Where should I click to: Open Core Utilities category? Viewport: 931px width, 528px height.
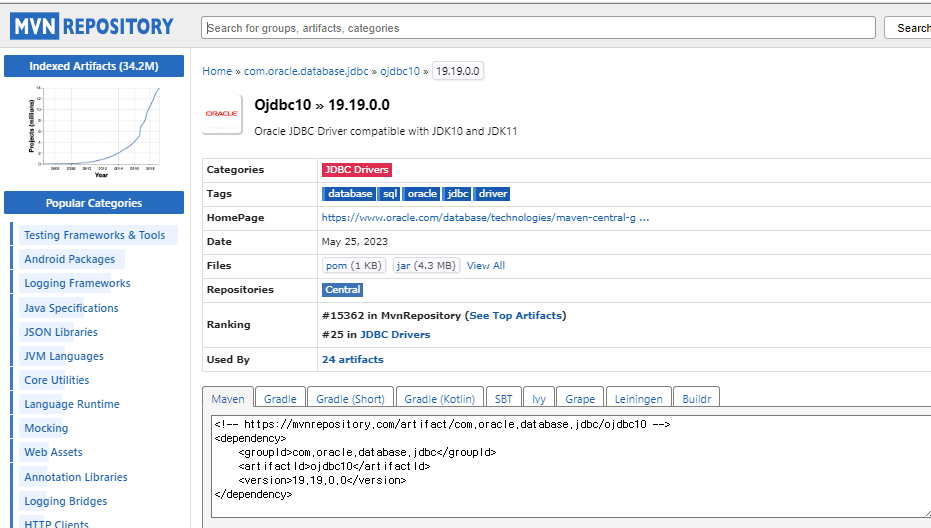[x=56, y=380]
